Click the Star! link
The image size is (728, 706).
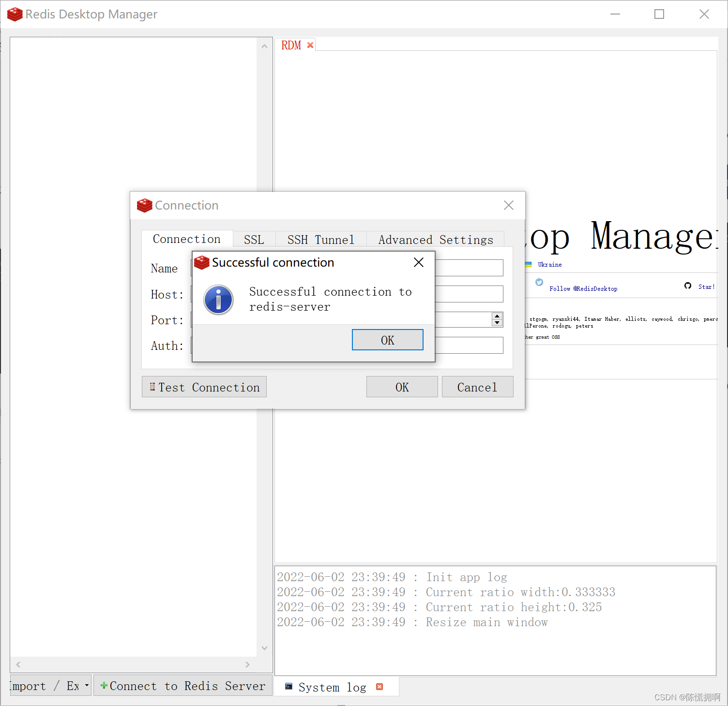(706, 287)
